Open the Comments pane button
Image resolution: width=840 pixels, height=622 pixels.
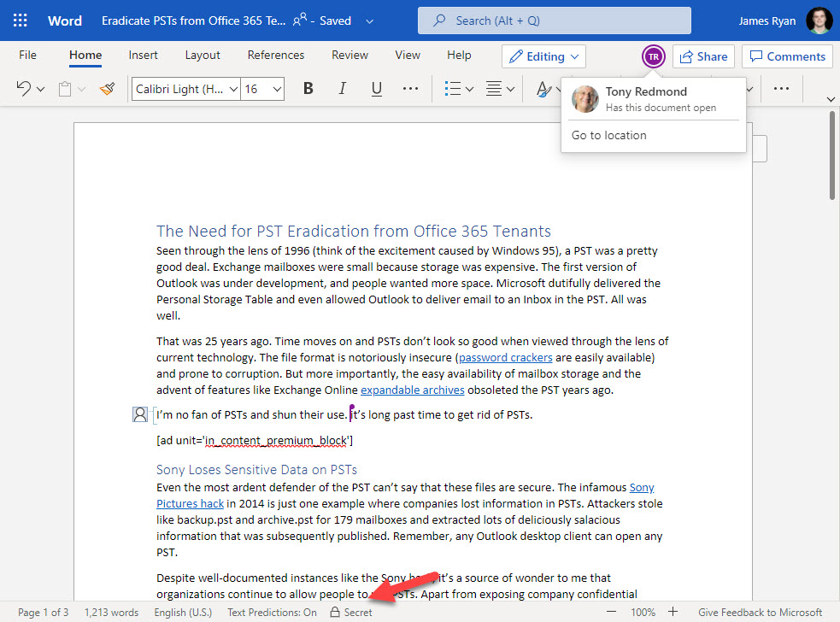(x=788, y=56)
